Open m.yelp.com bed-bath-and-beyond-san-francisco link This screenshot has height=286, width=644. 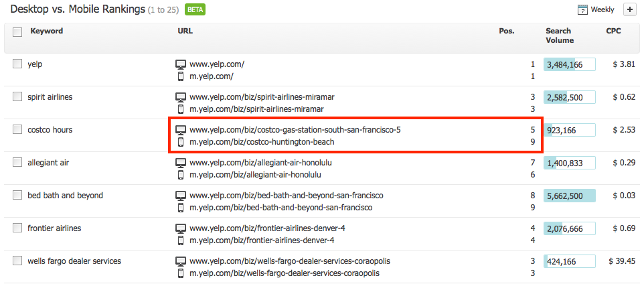[281, 208]
